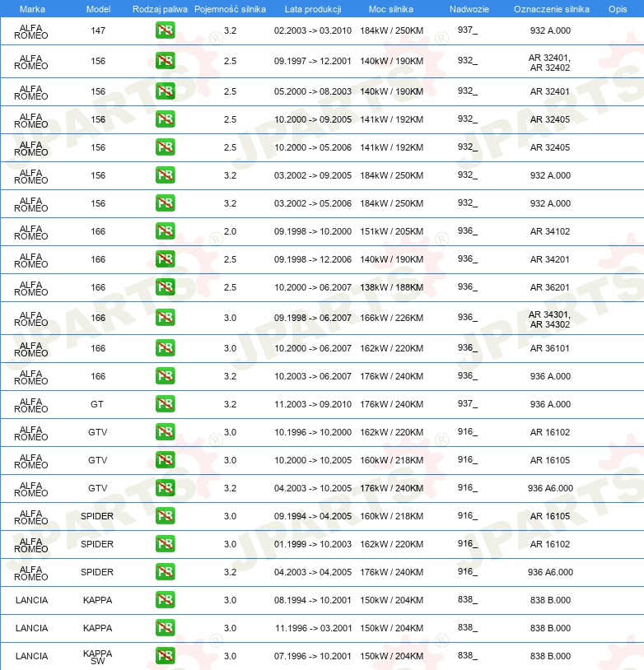
Task: Click the fuel icon for GTV AR 16102
Action: point(165,432)
